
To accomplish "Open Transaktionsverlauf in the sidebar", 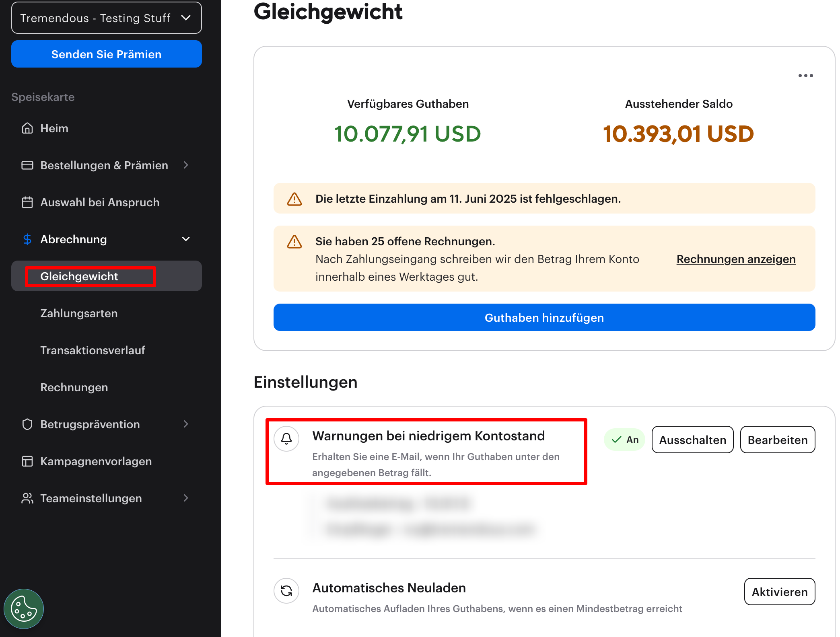I will [93, 350].
